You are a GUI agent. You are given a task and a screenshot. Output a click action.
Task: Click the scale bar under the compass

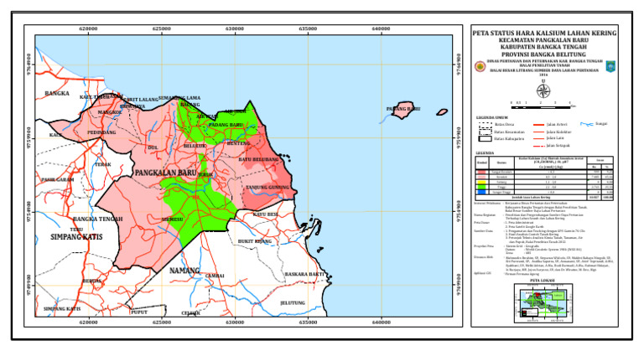(x=541, y=107)
